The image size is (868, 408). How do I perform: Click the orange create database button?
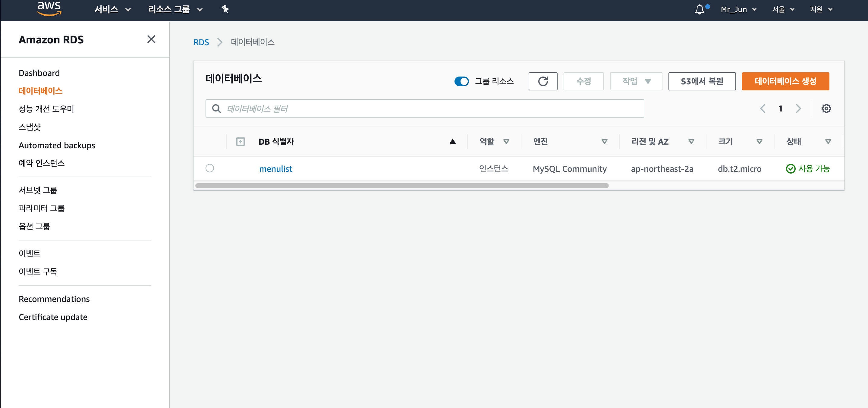coord(785,81)
